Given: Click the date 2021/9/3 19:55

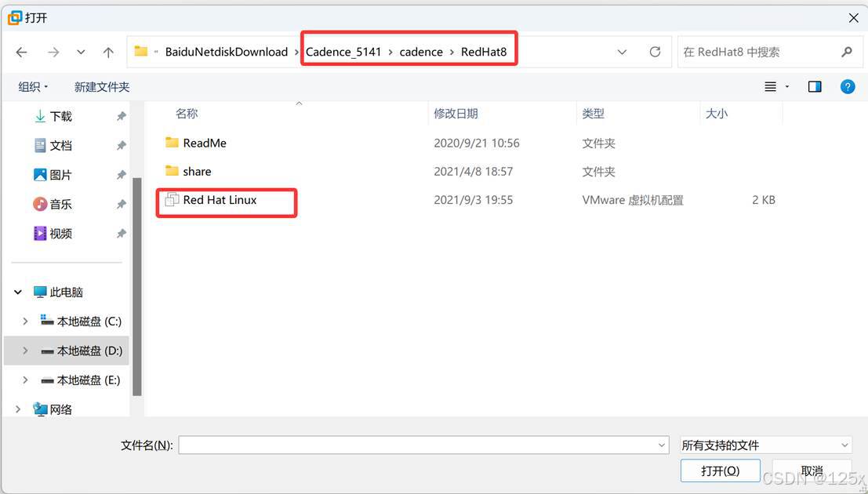Looking at the screenshot, I should pos(474,200).
